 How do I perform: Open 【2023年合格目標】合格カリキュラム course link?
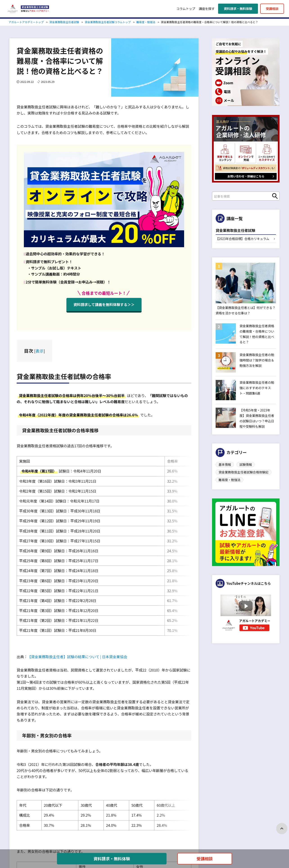(x=246, y=239)
